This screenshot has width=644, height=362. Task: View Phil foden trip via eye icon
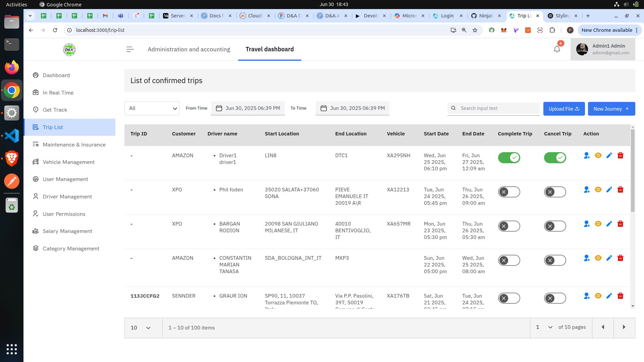pyautogui.click(x=598, y=190)
